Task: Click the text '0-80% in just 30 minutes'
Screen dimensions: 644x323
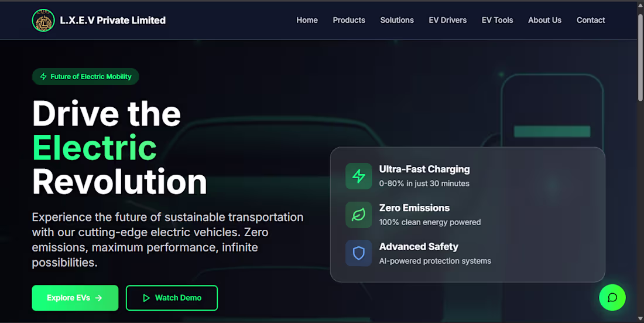Action: [x=424, y=183]
